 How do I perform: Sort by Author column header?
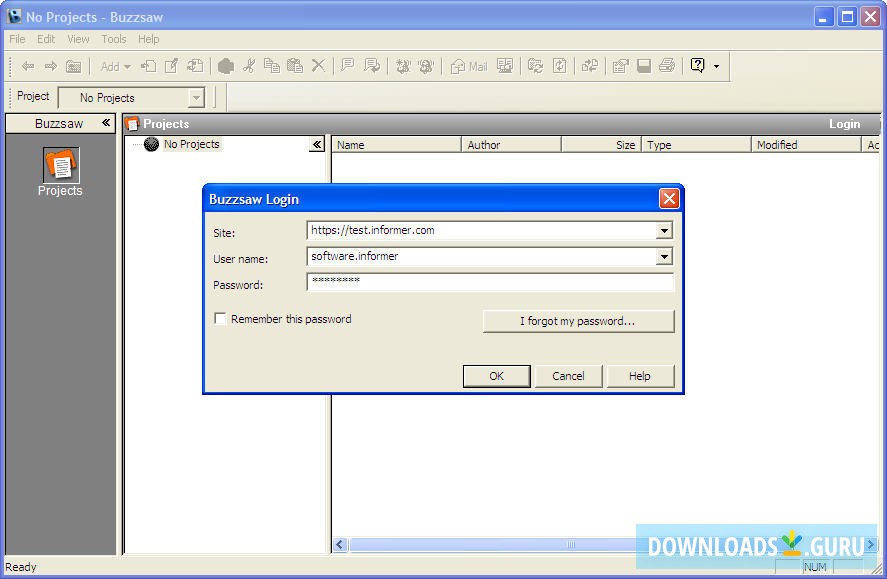(x=511, y=145)
